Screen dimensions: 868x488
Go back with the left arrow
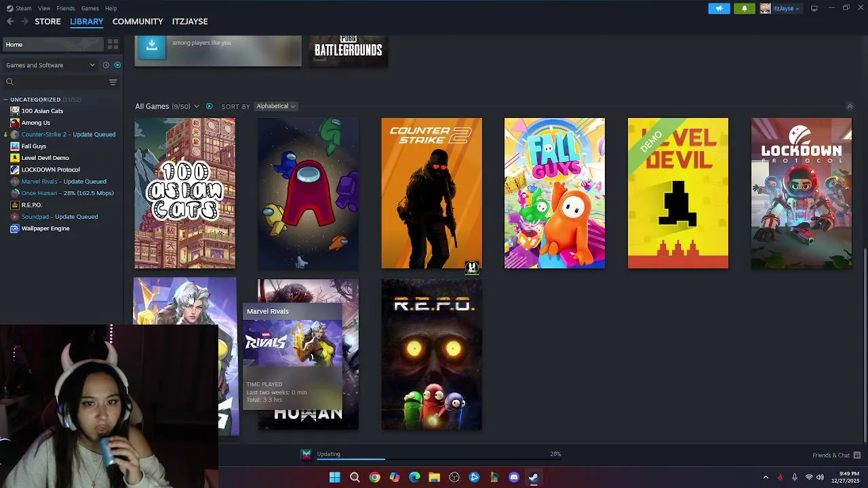(x=10, y=22)
